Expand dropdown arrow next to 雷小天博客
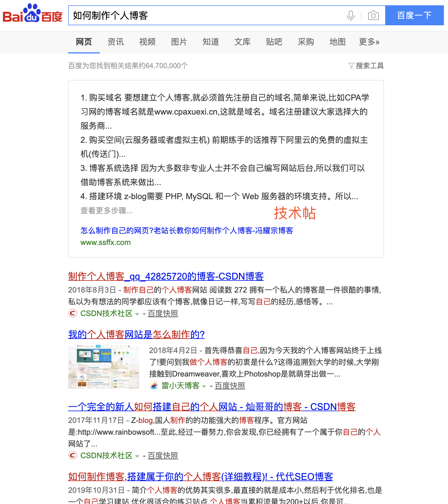448x504 pixels. click(204, 386)
